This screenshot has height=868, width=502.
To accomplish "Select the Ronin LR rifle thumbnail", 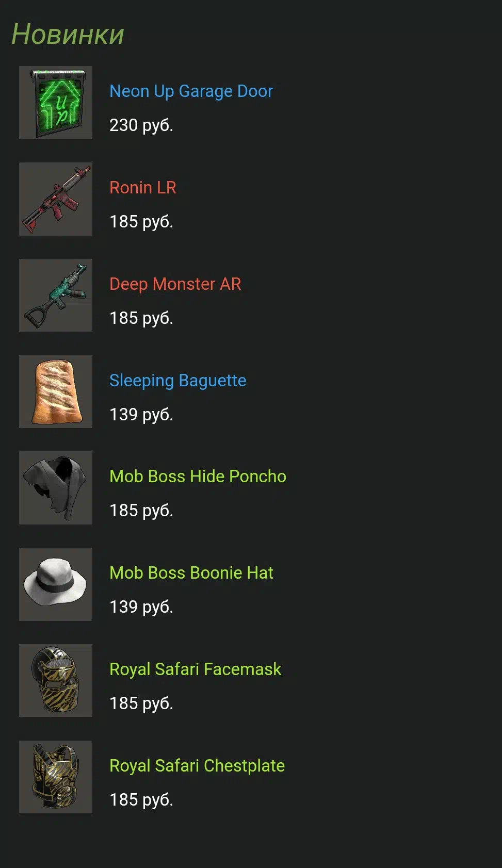I will (56, 199).
